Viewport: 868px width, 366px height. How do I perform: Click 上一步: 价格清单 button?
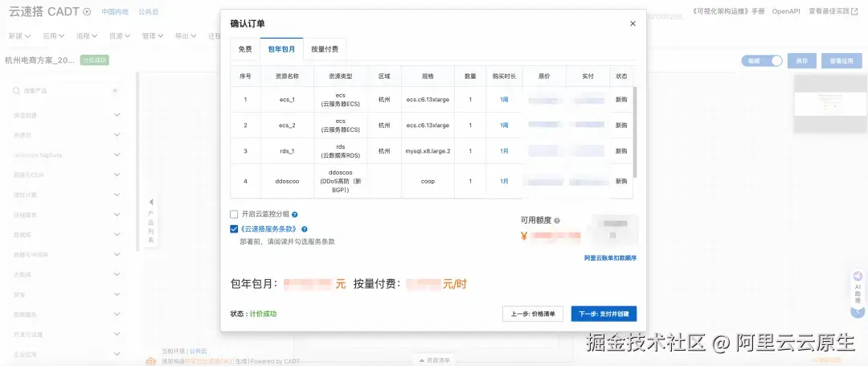pyautogui.click(x=533, y=314)
